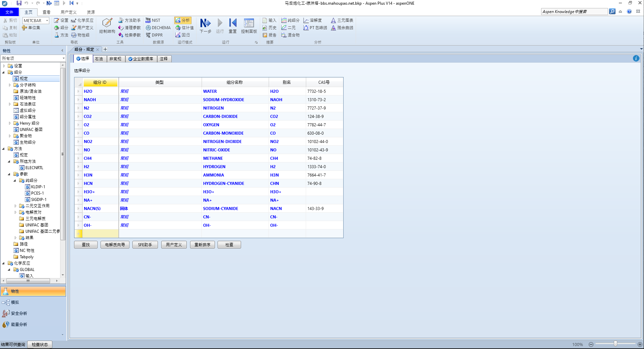Click the 用户定义 button below the table
This screenshot has width=644, height=349.
[174, 245]
